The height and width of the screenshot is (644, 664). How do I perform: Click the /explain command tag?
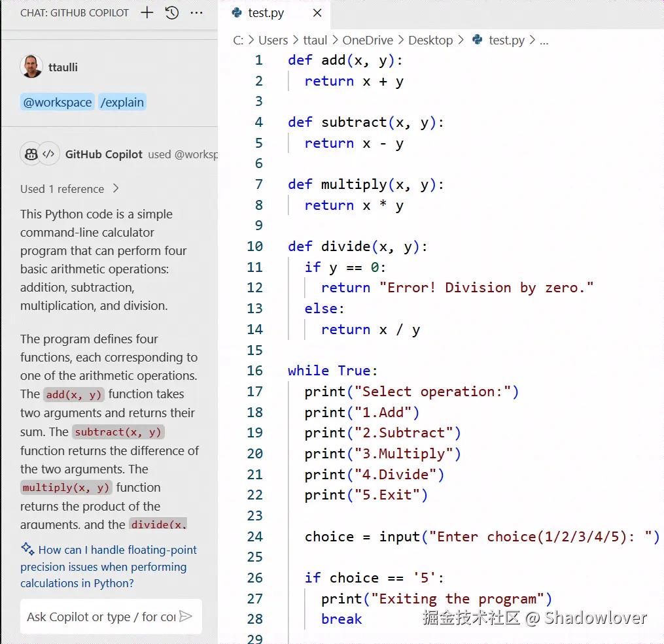click(122, 103)
